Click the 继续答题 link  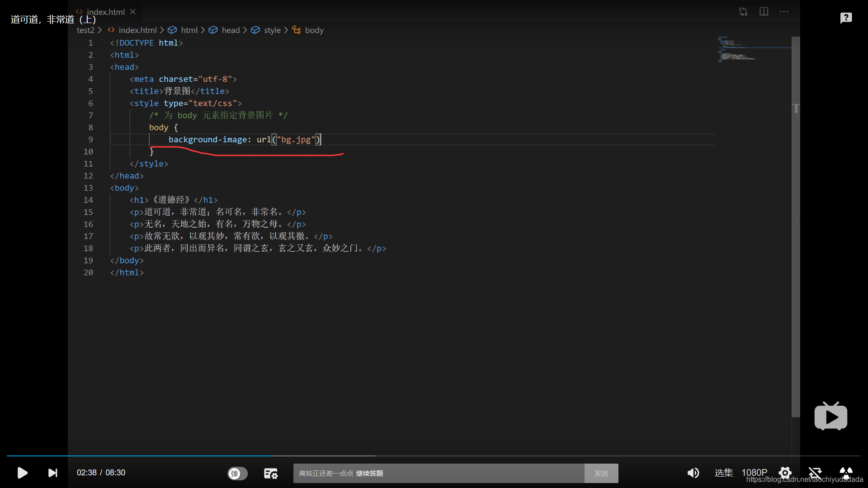coord(369,473)
